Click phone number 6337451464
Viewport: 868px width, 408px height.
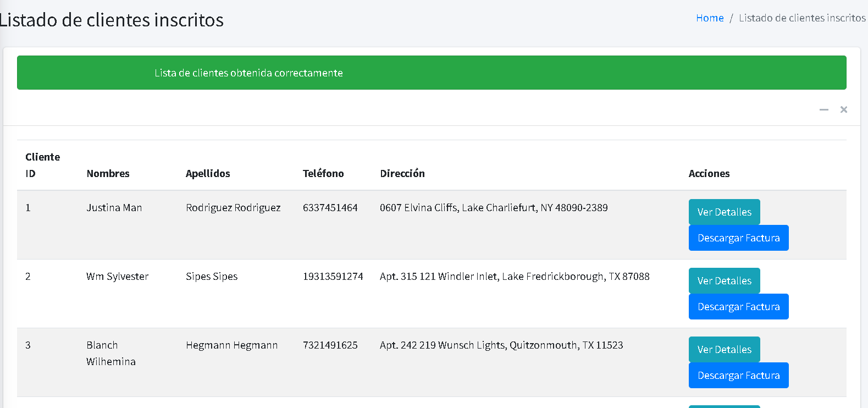click(x=330, y=207)
